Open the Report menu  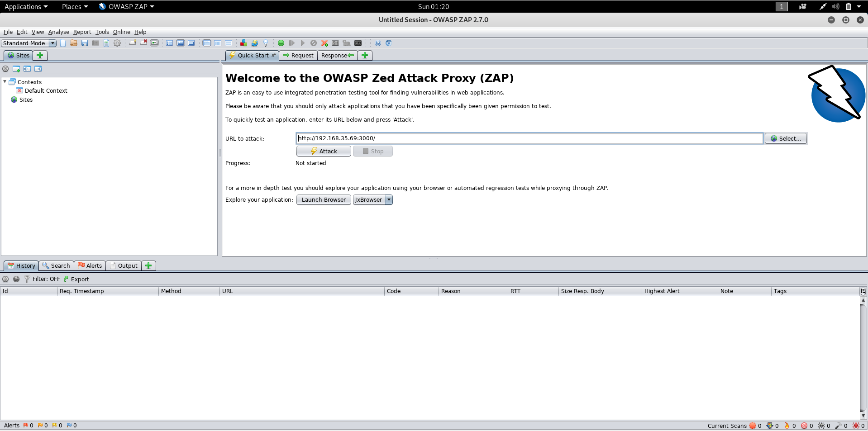82,32
